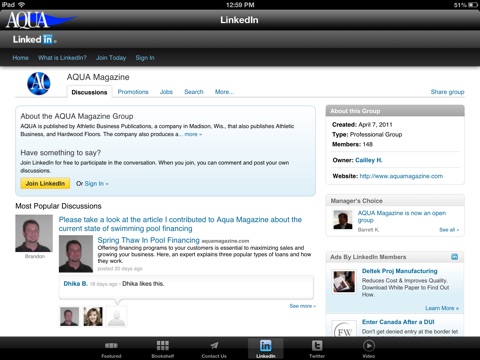Open the aquamagazine.com website link

point(401,176)
